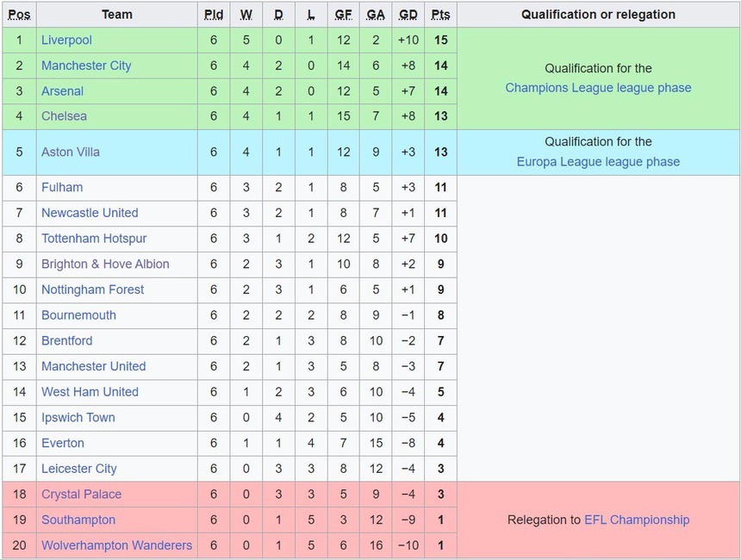
Task: Open the Crystal Palace link
Action: [81, 495]
